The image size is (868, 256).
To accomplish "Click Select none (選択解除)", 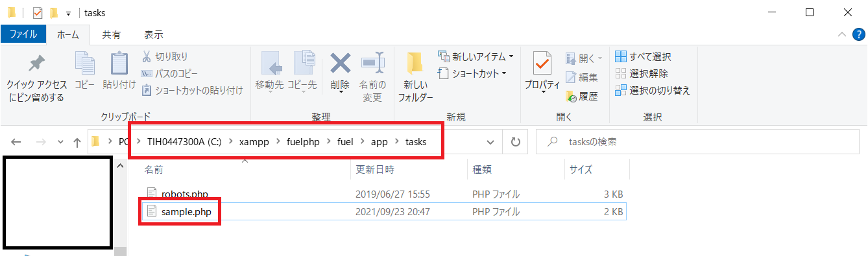I will coord(641,73).
